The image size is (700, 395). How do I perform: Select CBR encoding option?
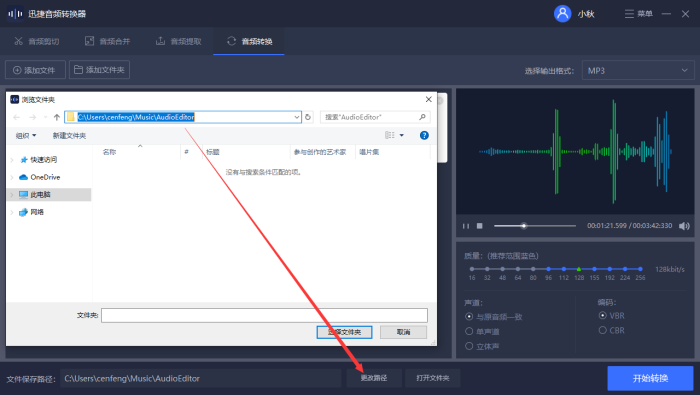point(612,330)
